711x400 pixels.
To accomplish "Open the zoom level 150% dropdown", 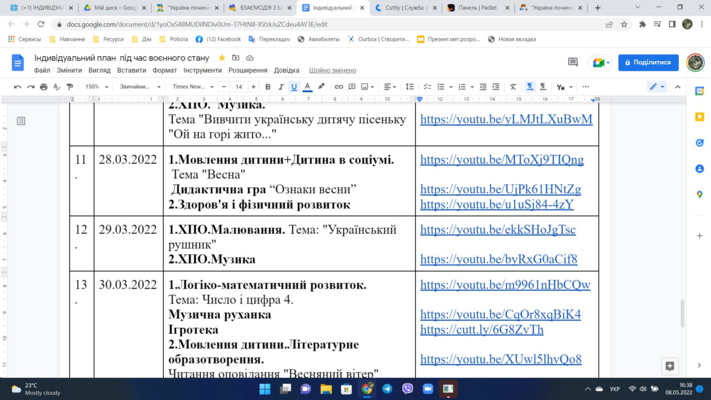I will tap(97, 87).
